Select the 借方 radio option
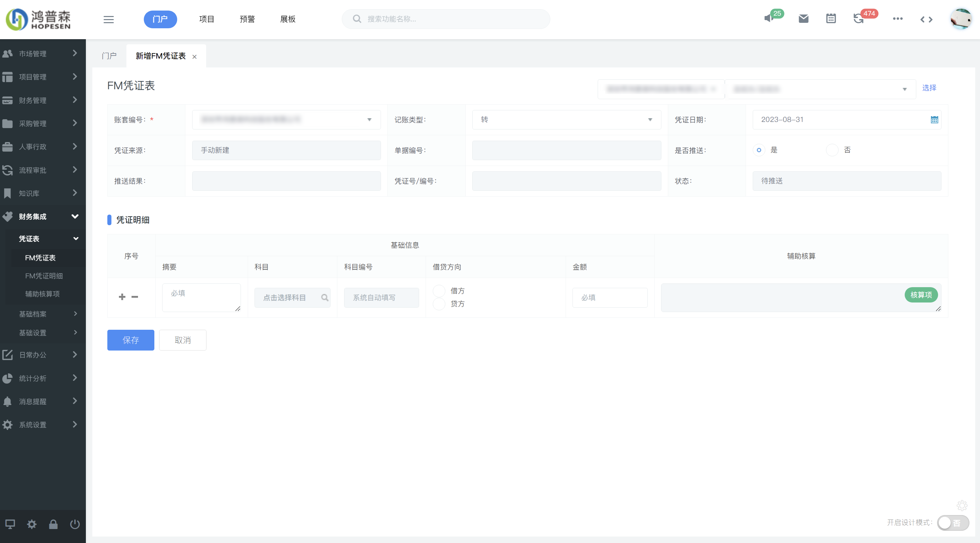 pos(439,291)
